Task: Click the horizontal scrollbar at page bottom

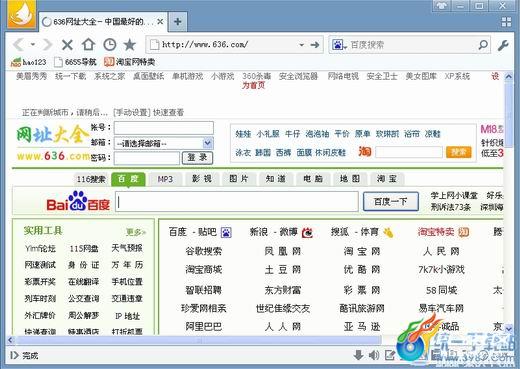Action: tap(198, 340)
